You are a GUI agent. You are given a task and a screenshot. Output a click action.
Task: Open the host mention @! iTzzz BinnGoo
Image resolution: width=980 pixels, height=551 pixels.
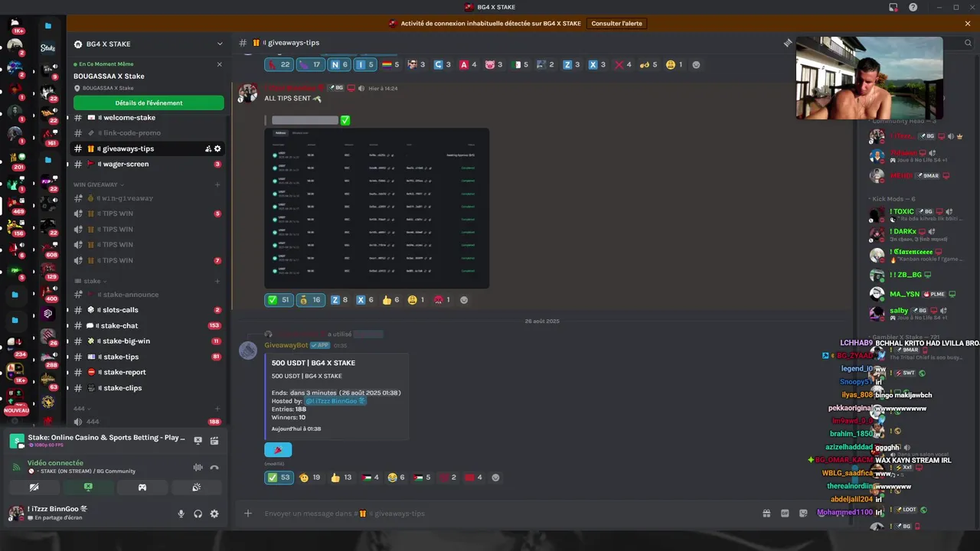[x=335, y=401]
